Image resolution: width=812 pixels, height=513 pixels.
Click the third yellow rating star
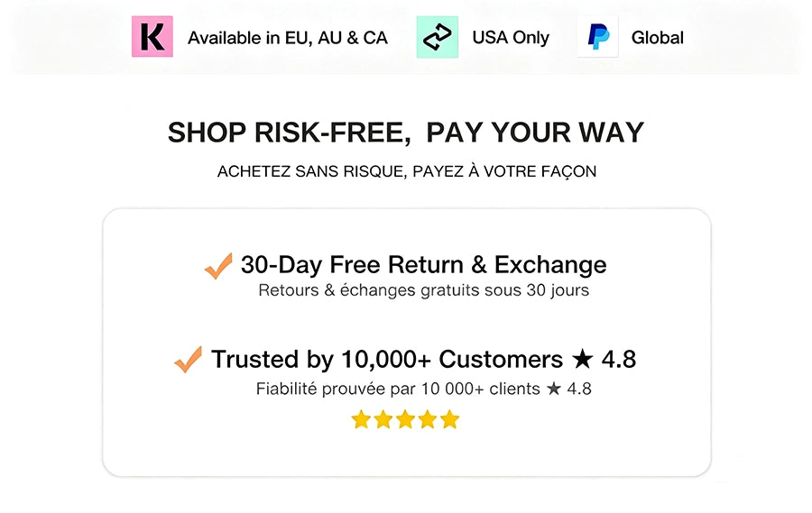[x=405, y=419]
